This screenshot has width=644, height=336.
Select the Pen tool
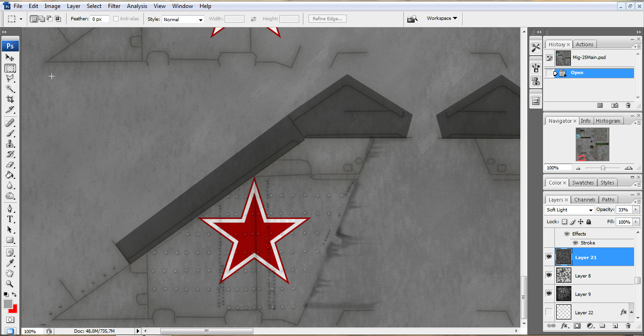click(10, 209)
